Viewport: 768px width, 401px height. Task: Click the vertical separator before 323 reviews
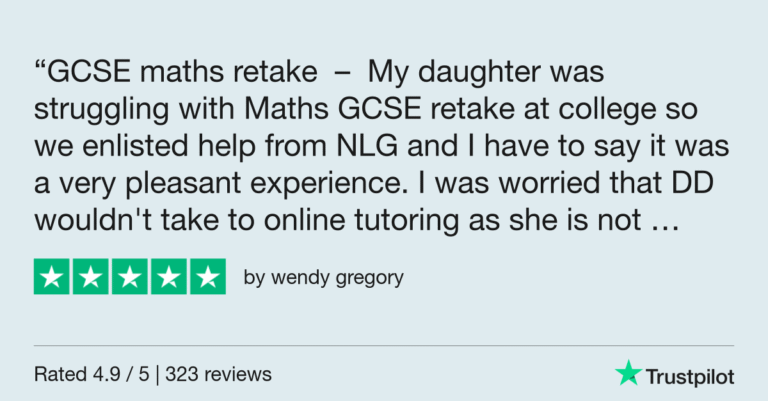[x=157, y=375]
